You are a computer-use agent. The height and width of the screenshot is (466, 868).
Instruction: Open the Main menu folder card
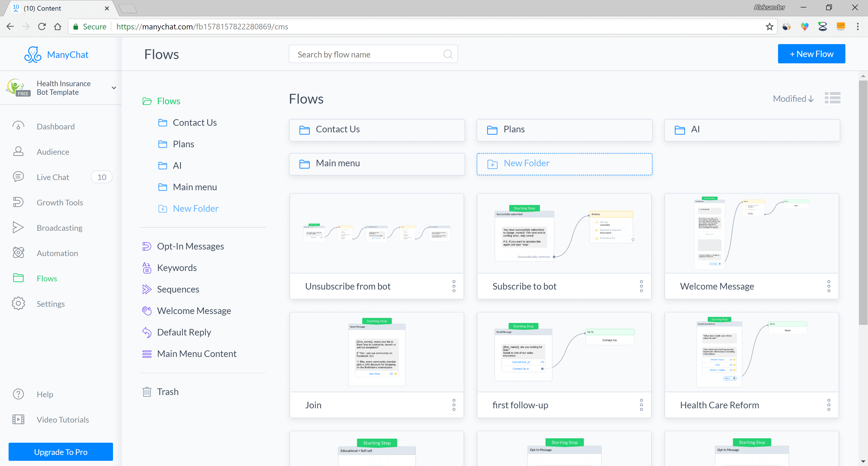377,164
